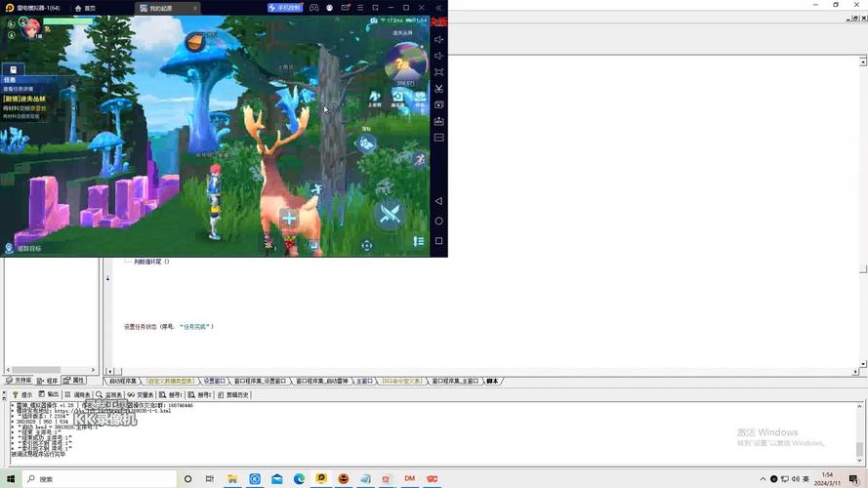The width and height of the screenshot is (868, 488).
Task: Click the volume up icon in emulator sidebar
Action: click(439, 40)
